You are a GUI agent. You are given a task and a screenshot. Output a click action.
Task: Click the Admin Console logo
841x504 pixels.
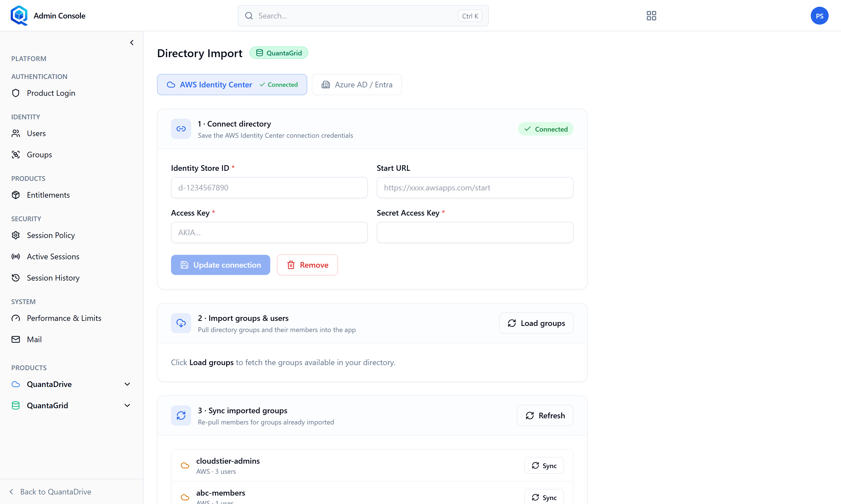[x=19, y=16]
